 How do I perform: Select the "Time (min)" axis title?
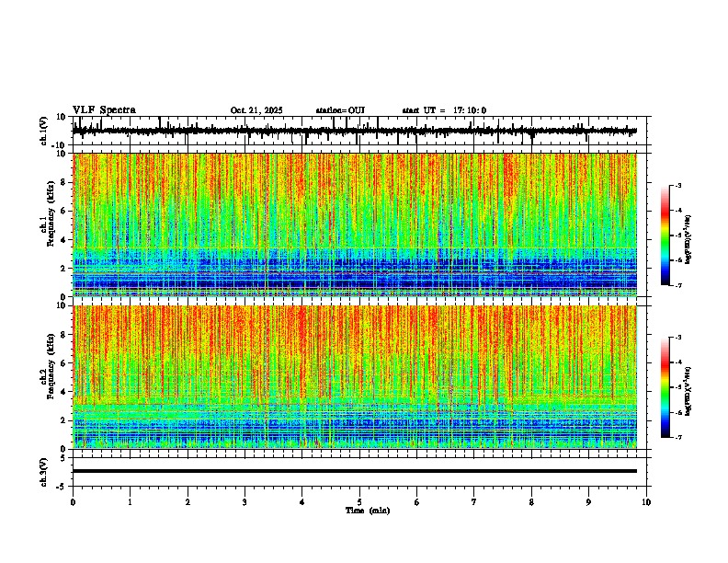point(368,511)
